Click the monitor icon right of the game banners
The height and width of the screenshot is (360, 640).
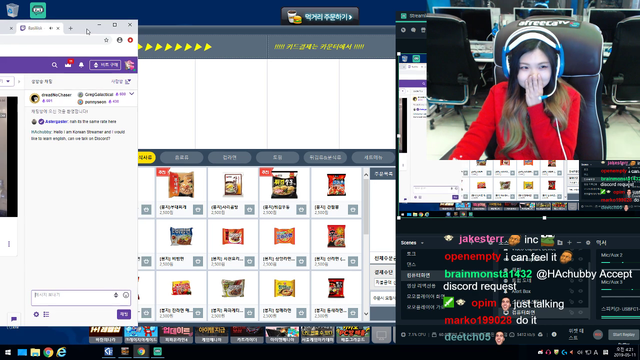[x=382, y=336]
